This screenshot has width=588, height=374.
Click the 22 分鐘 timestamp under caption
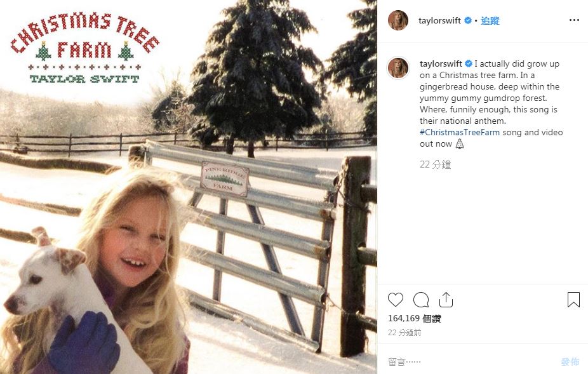pos(435,164)
